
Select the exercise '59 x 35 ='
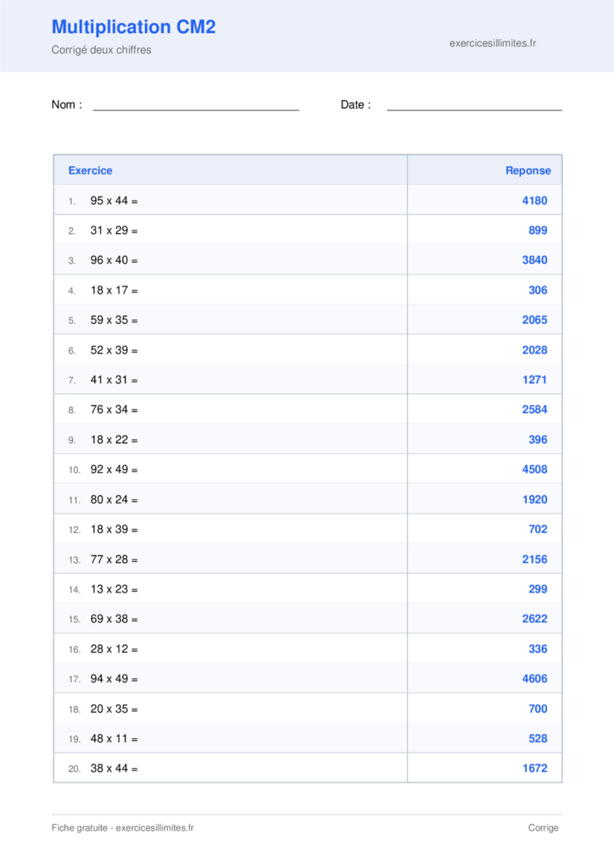tap(114, 320)
